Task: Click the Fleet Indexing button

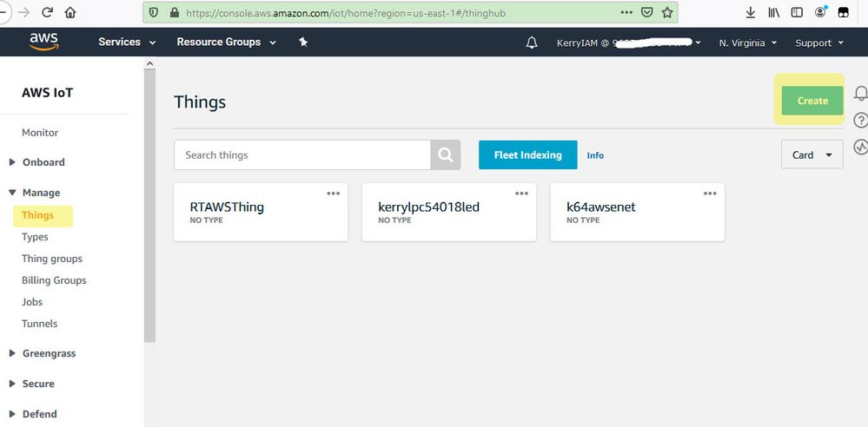Action: click(x=527, y=155)
